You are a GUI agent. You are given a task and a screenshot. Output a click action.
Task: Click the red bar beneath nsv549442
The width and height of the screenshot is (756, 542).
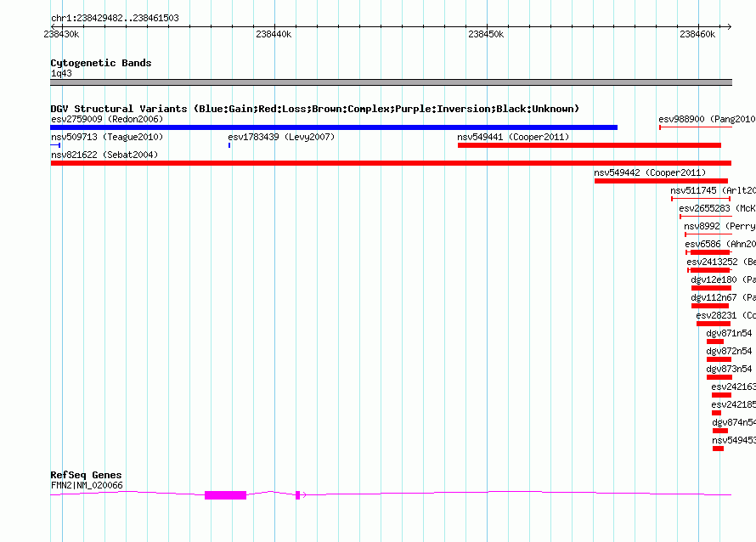[661, 181]
